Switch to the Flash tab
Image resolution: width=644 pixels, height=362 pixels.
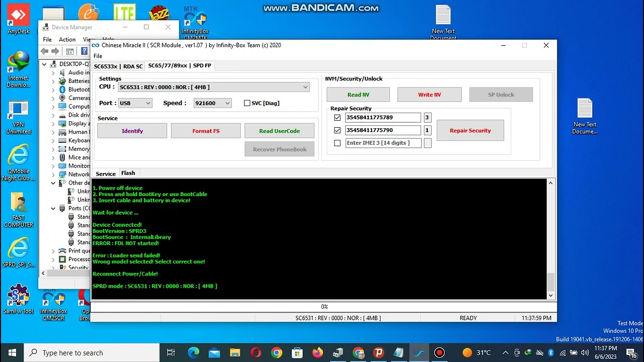128,173
